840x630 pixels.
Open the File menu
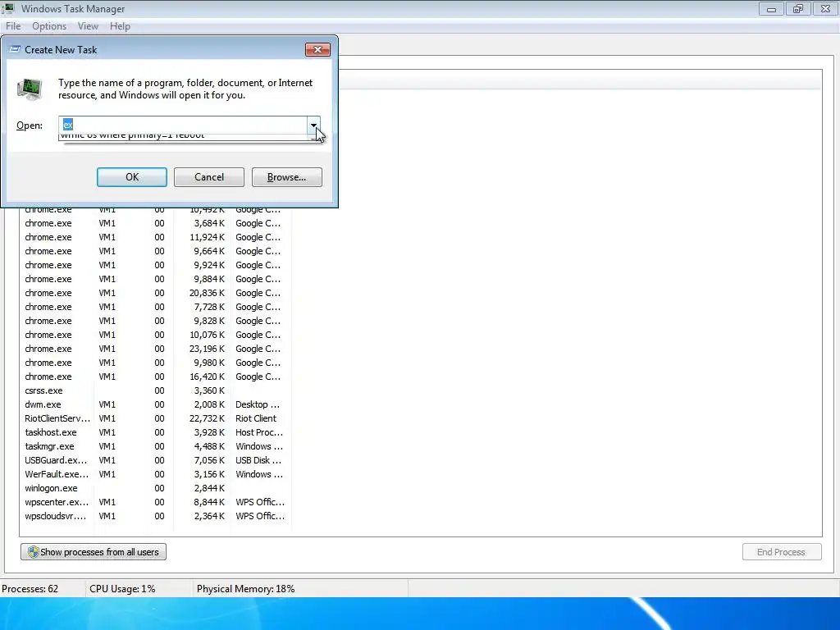click(x=13, y=26)
